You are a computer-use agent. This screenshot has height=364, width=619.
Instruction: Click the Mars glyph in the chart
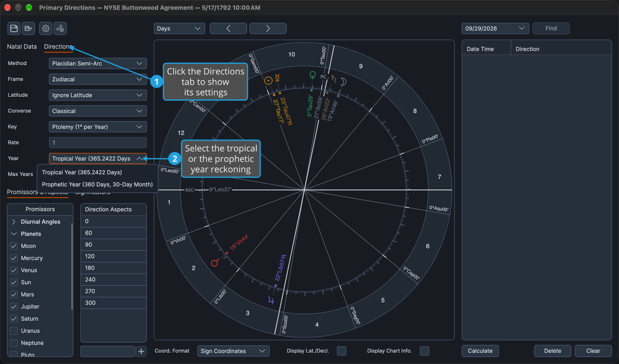coord(215,263)
